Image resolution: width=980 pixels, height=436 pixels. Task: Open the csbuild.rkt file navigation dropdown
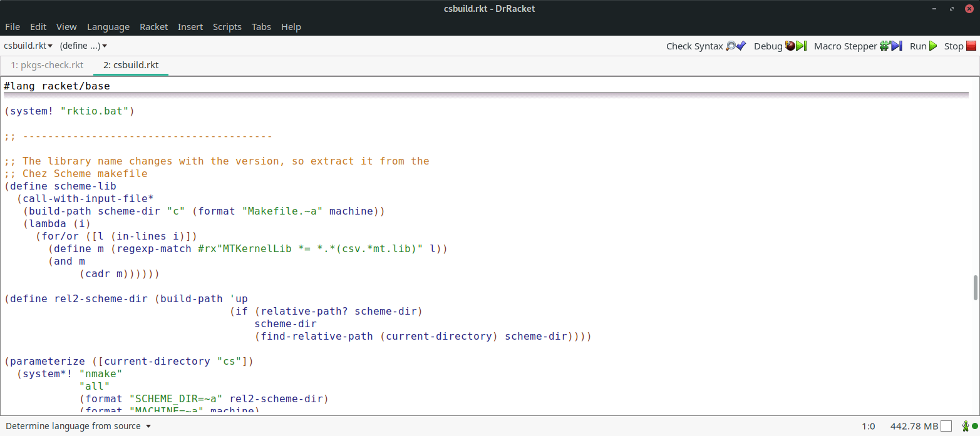click(x=28, y=45)
